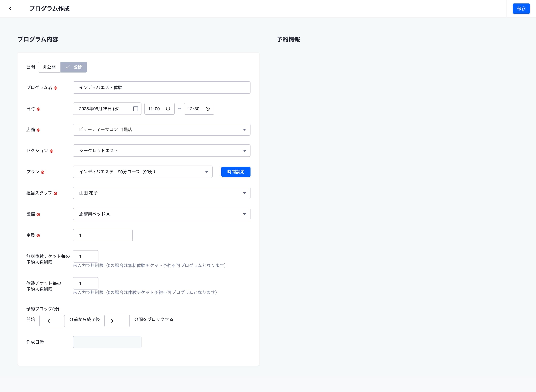Screen dimensions: 536x392
Task: Go back using the left chevron icon
Action: point(10,9)
